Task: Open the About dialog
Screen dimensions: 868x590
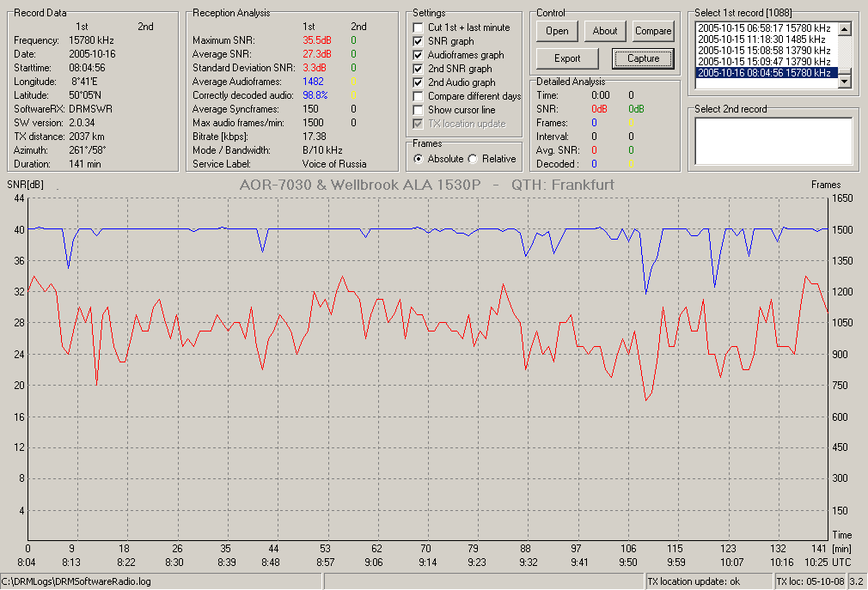Action: coord(604,31)
